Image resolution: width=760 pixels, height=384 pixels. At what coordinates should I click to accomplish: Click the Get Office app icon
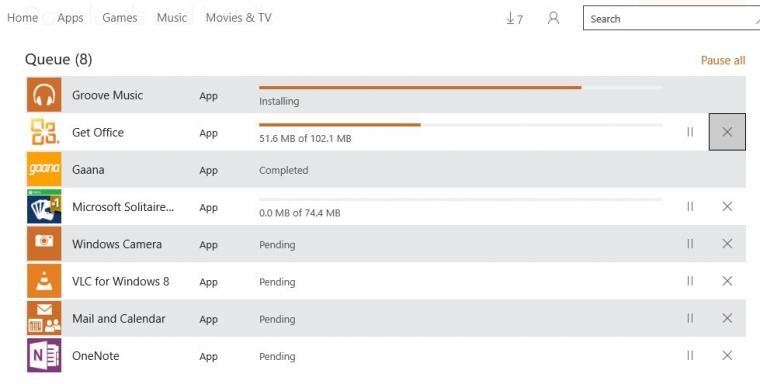[x=44, y=132]
